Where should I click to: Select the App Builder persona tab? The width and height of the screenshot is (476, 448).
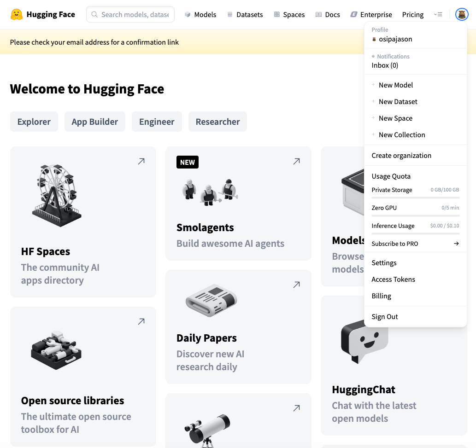[95, 122]
